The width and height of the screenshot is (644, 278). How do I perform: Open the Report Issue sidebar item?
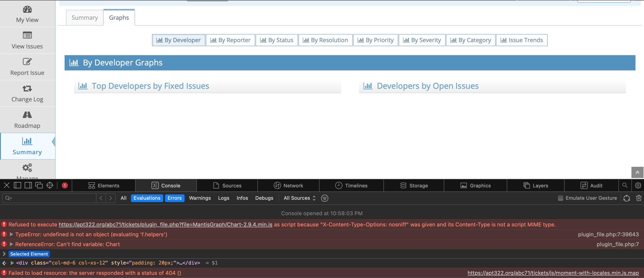(x=27, y=67)
